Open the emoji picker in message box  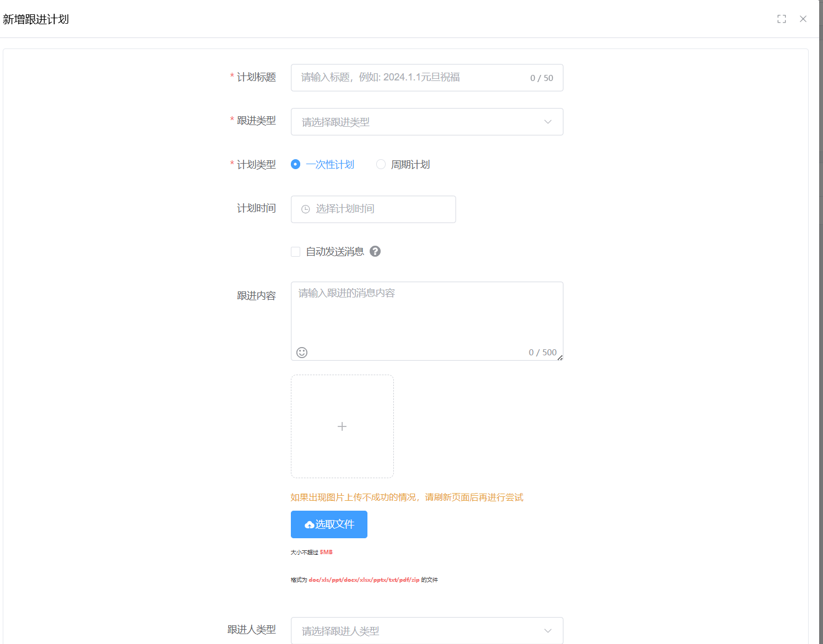click(x=301, y=352)
